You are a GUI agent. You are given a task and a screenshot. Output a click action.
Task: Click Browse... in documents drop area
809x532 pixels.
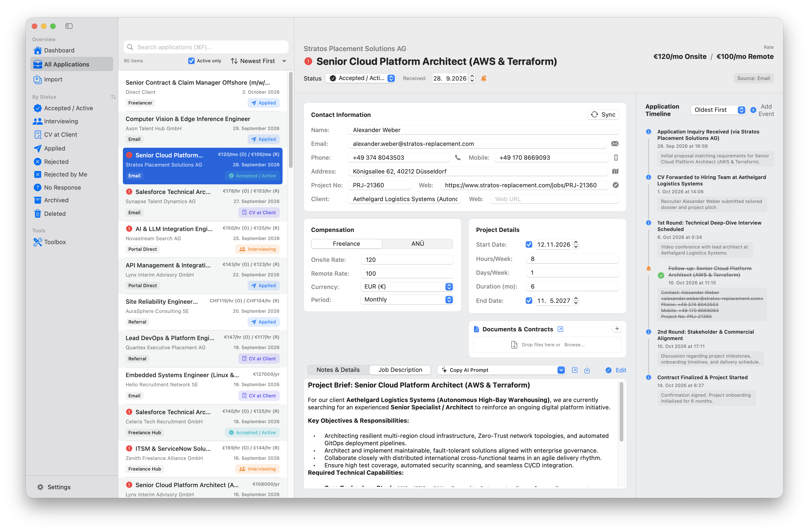coord(575,345)
